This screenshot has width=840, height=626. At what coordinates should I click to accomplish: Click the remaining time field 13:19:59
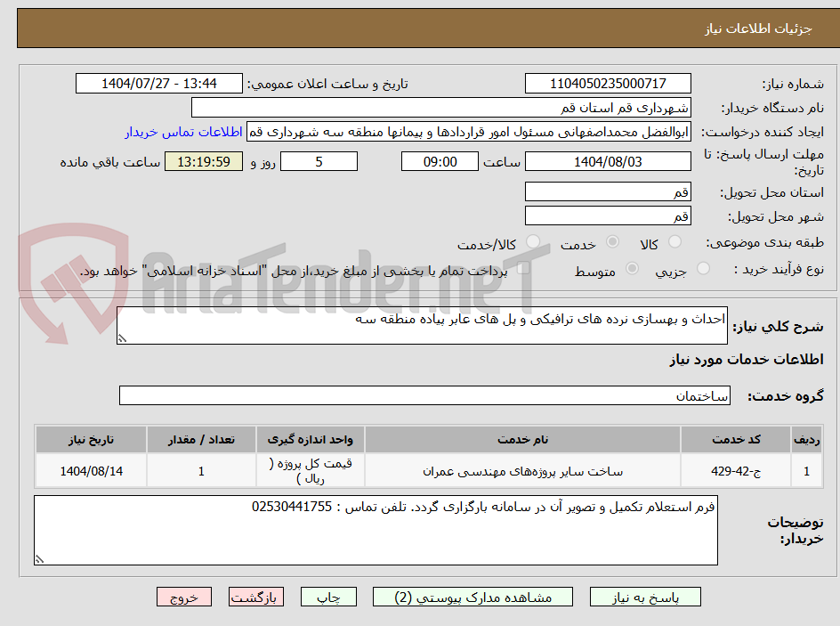pos(204,161)
